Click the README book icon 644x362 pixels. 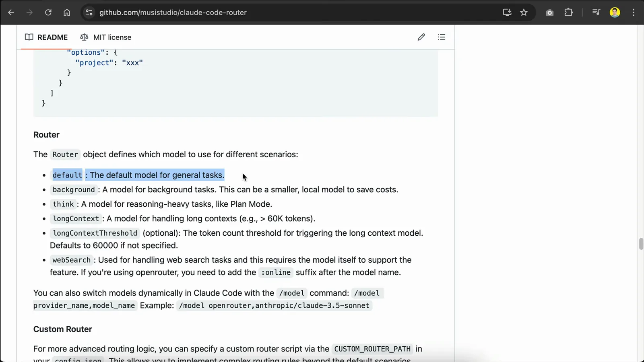(29, 37)
